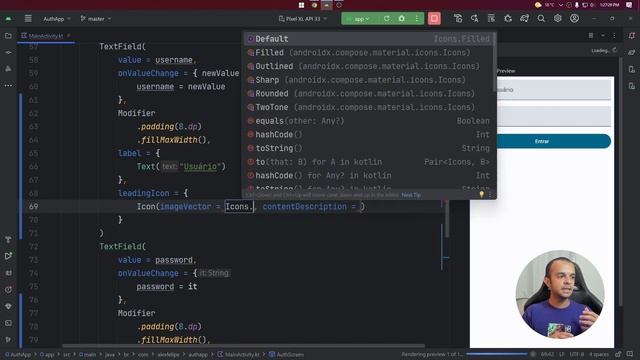Click the line separator LF status entry

tap(562, 354)
